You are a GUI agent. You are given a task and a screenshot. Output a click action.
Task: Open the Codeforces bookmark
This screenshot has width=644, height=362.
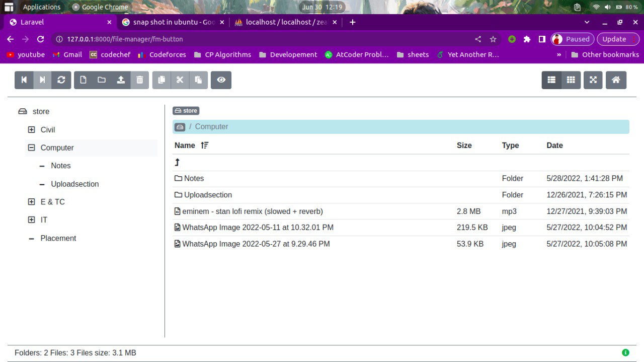coord(167,54)
